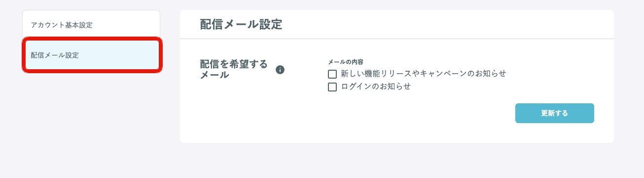Show the tooltip via the circled i icon
This screenshot has width=644, height=178.
(280, 70)
